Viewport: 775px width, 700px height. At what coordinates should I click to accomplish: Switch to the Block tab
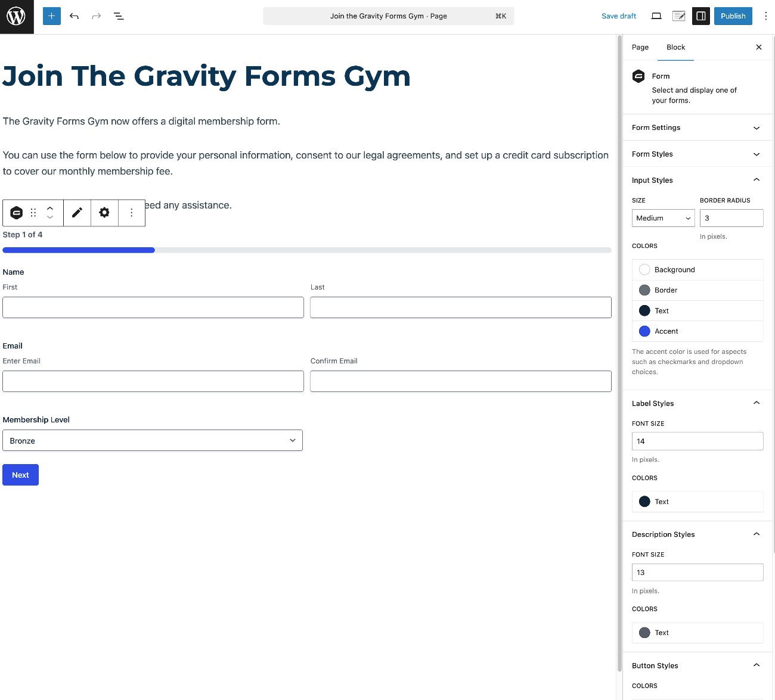675,47
